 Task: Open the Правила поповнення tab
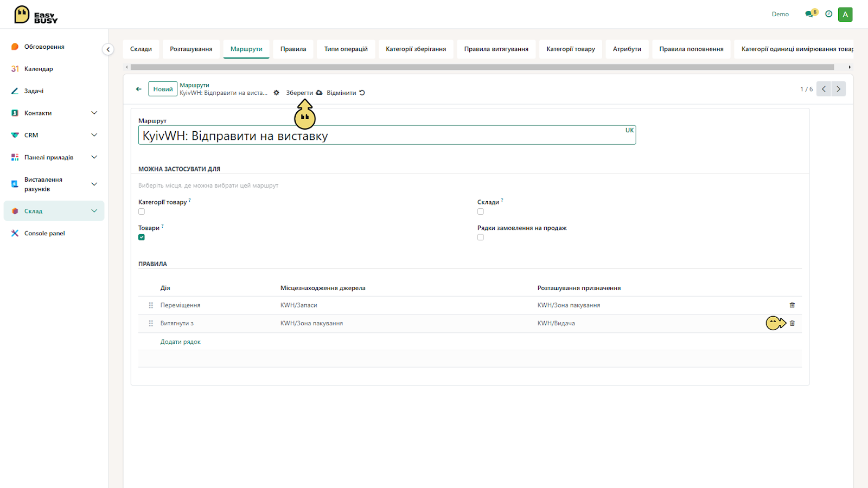[x=691, y=49]
